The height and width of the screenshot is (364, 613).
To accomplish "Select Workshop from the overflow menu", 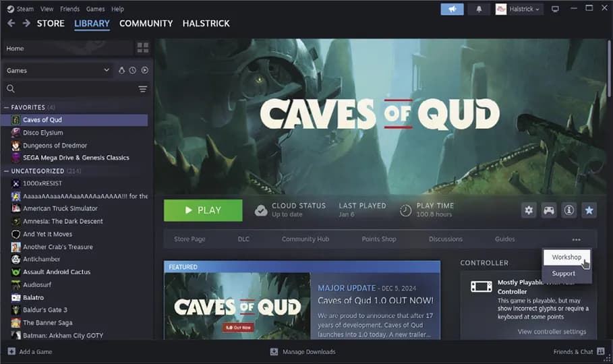I will pos(566,257).
